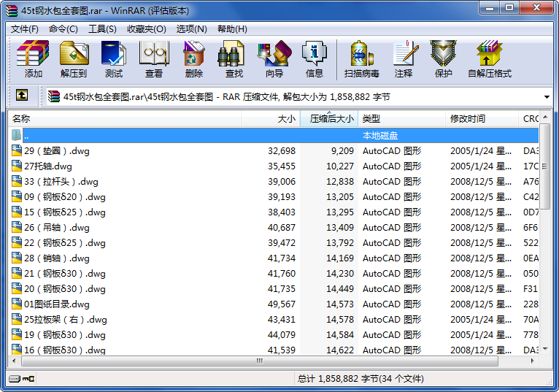Run the 测试 (Test) archive tool
Screen dimensions: 559x392
pyautogui.click(x=114, y=59)
